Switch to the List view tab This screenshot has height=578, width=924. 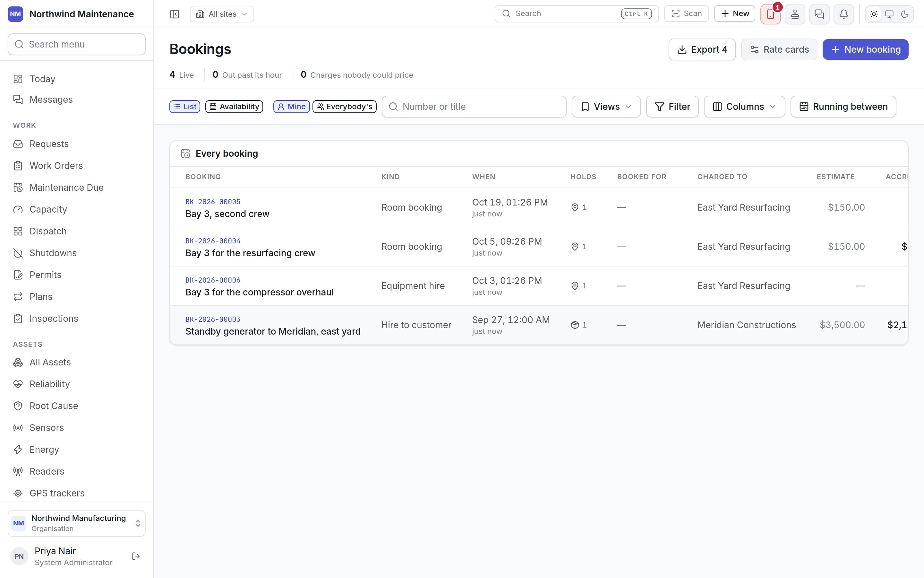[185, 107]
